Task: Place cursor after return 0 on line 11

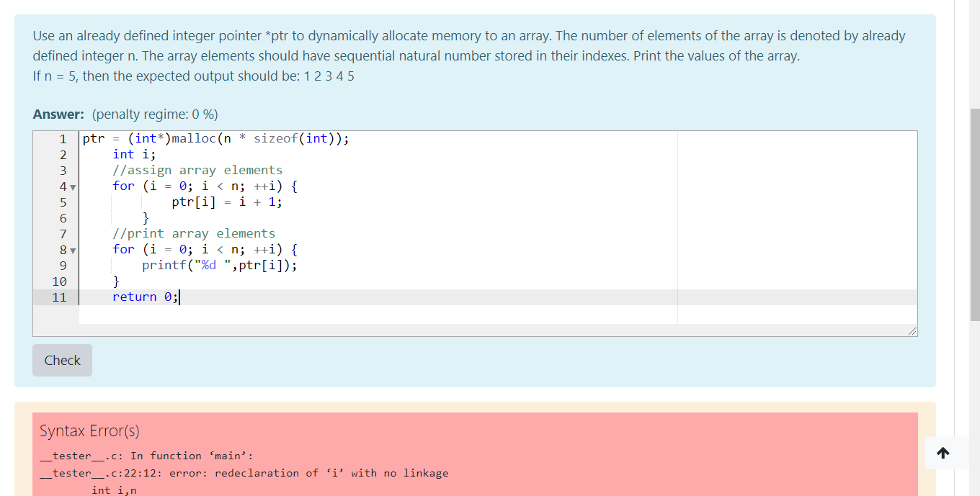Action: point(180,297)
